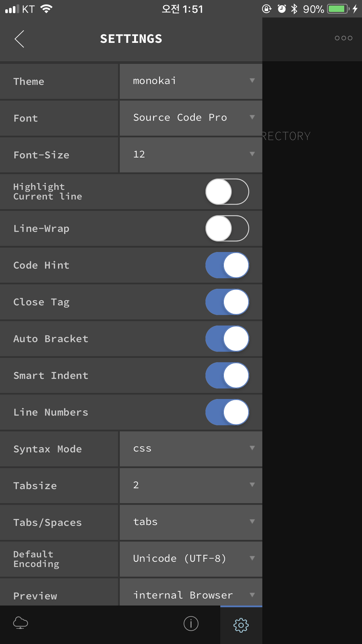This screenshot has height=644, width=362.
Task: Toggle Highlight Current line switch
Action: point(227,192)
